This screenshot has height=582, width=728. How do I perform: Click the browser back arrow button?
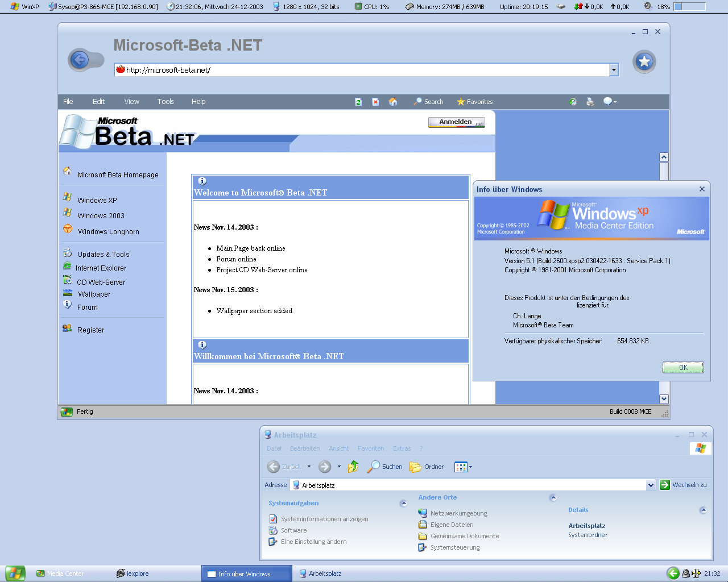(80, 60)
